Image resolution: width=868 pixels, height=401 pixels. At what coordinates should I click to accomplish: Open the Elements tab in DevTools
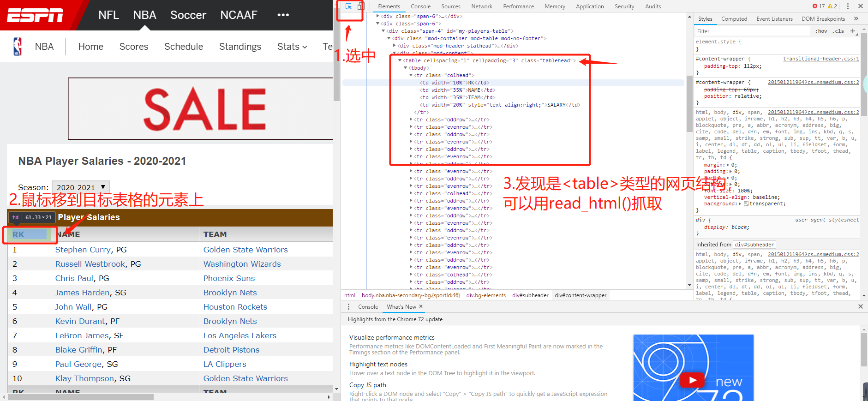pyautogui.click(x=389, y=6)
